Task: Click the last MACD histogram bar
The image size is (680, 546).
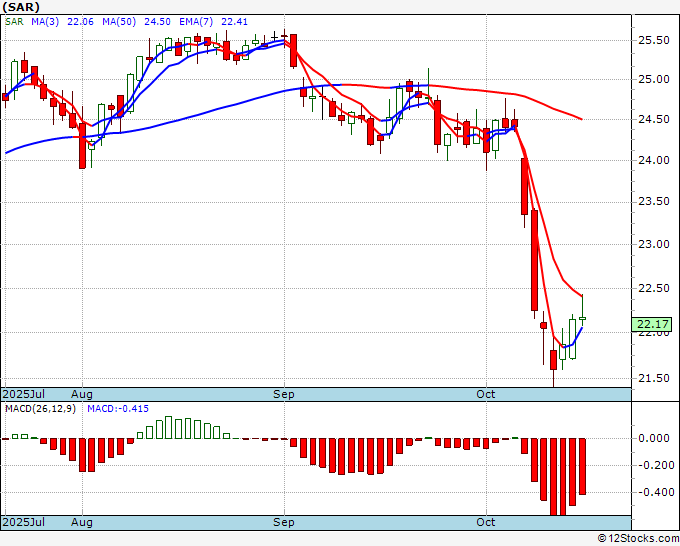Action: click(x=582, y=466)
